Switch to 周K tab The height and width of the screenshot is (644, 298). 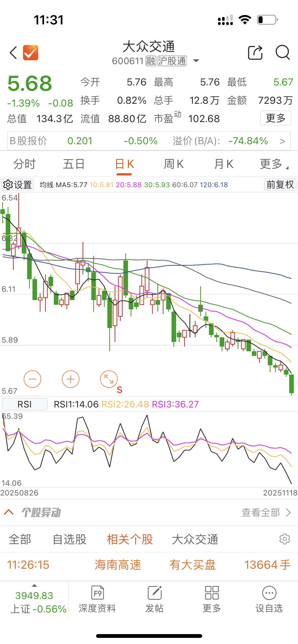(x=174, y=164)
